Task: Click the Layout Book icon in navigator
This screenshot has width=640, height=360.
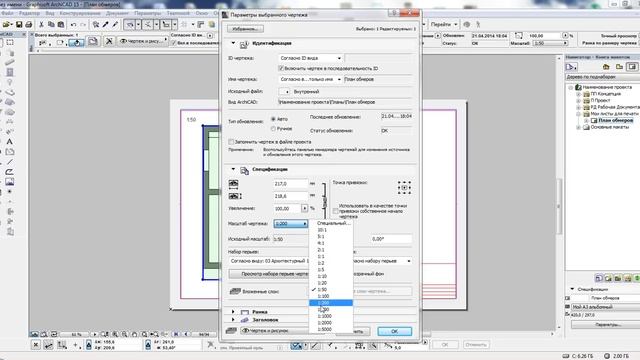Action: (632, 67)
